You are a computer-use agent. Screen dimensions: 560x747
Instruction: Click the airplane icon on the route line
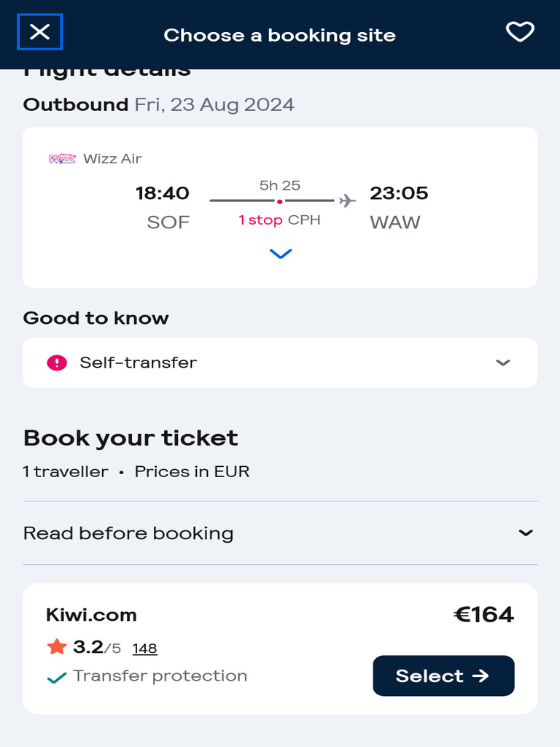point(348,200)
